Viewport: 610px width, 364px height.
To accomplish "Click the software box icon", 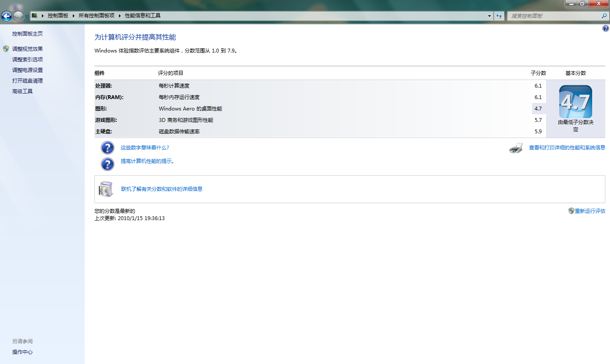I will [106, 189].
